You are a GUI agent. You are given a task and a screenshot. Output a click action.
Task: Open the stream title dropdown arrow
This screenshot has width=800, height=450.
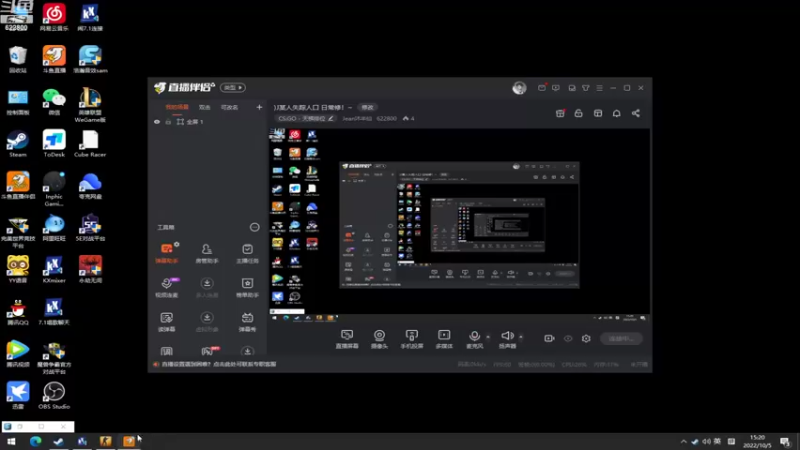[350, 108]
